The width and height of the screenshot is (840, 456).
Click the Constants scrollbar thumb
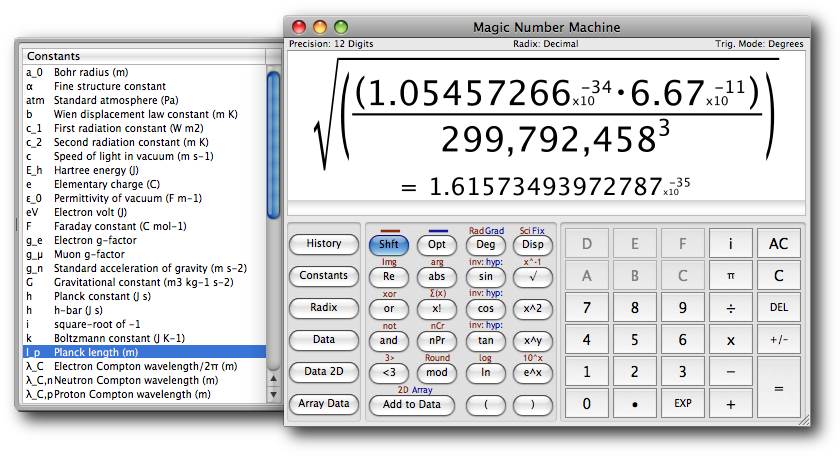point(273,145)
